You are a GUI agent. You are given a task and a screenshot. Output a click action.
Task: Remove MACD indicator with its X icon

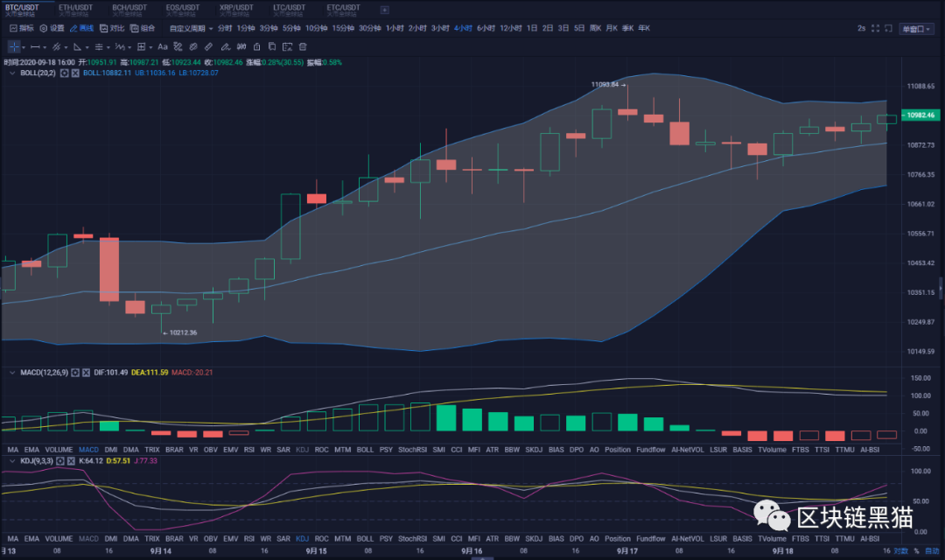point(86,373)
